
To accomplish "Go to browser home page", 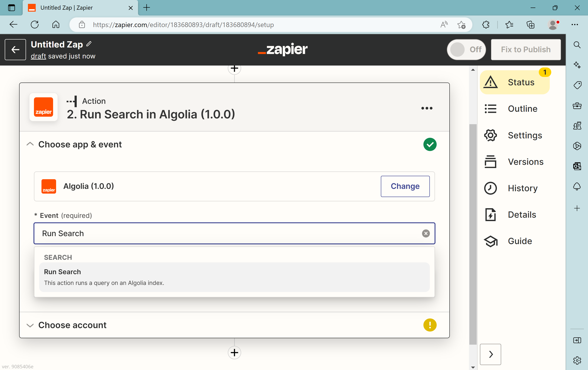I will coord(56,24).
